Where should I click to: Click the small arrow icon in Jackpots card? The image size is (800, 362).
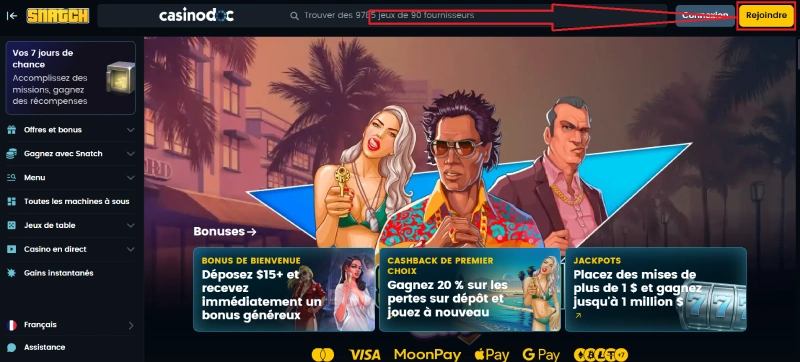[x=578, y=316]
